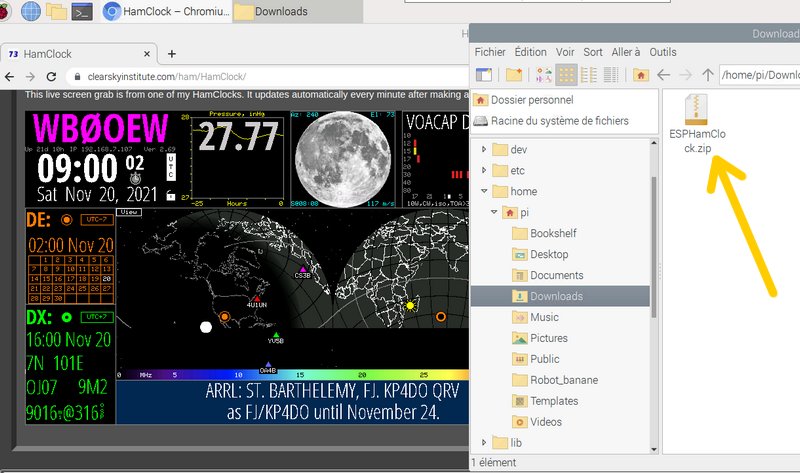800x473 pixels.
Task: Go up to parent folder
Action: point(707,75)
